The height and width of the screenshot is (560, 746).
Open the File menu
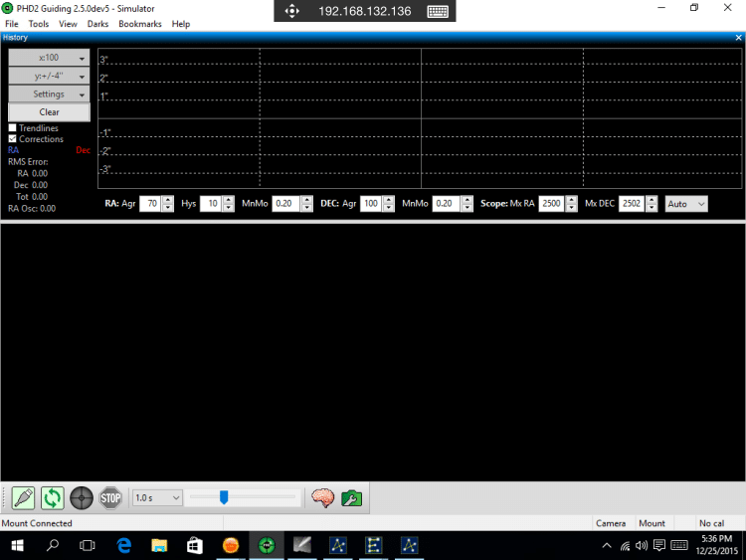tap(11, 24)
